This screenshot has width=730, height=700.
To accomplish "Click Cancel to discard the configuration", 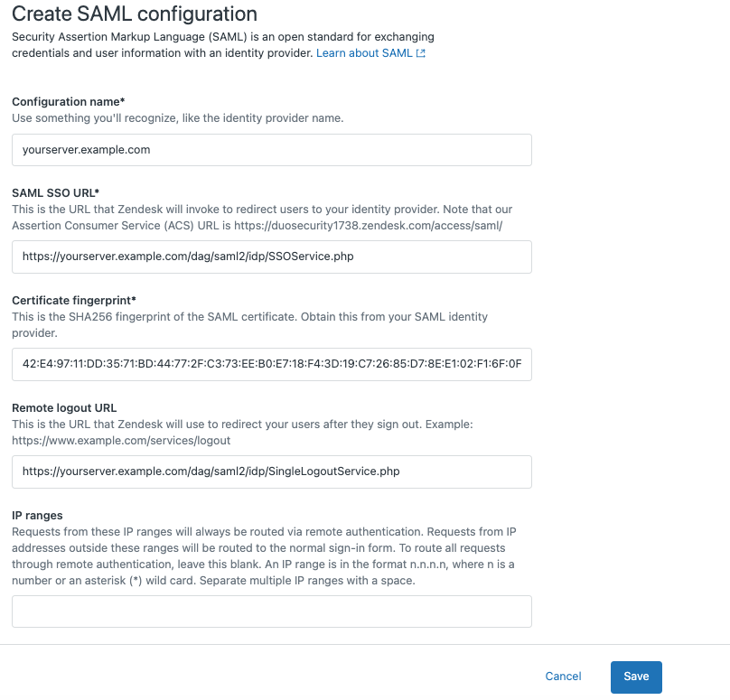I will pos(563,676).
